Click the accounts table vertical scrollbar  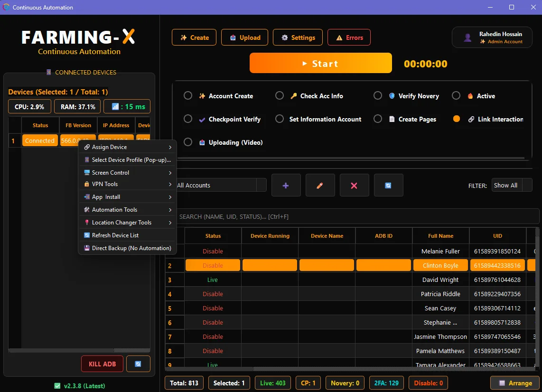(x=537, y=297)
